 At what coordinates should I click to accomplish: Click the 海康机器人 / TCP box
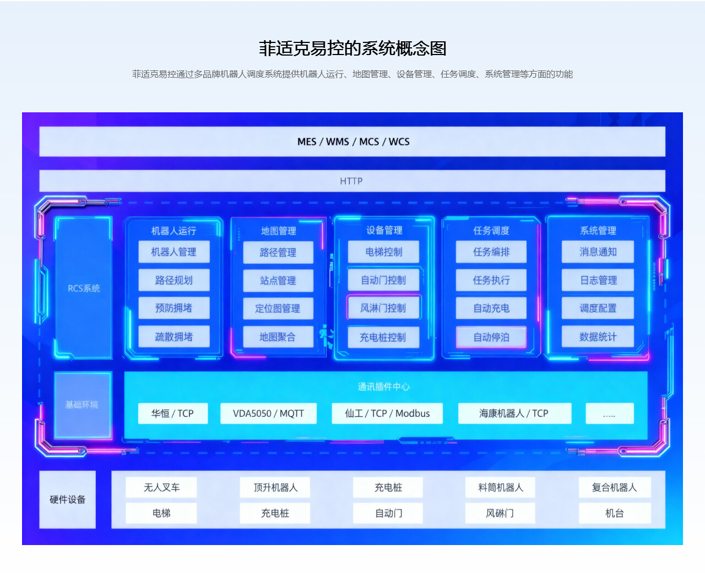(514, 413)
